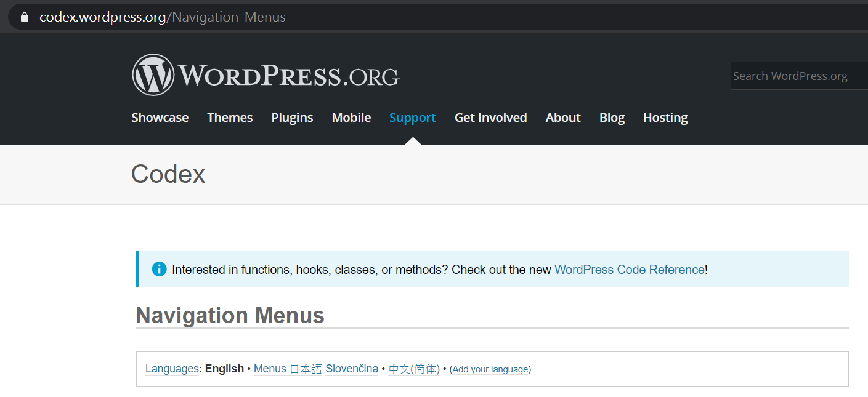Open the 中文(简体) language version
868x397 pixels.
point(414,369)
